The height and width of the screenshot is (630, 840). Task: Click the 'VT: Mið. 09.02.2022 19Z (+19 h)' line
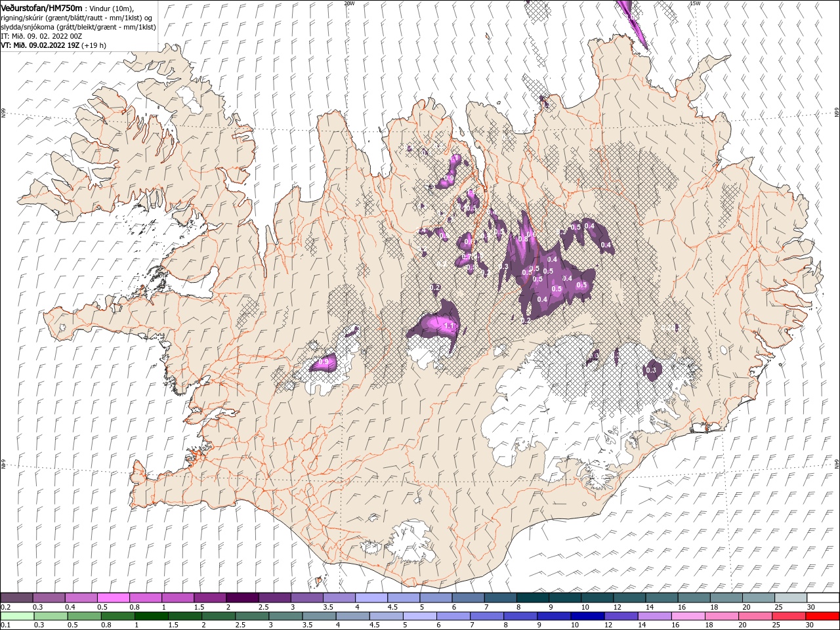54,45
